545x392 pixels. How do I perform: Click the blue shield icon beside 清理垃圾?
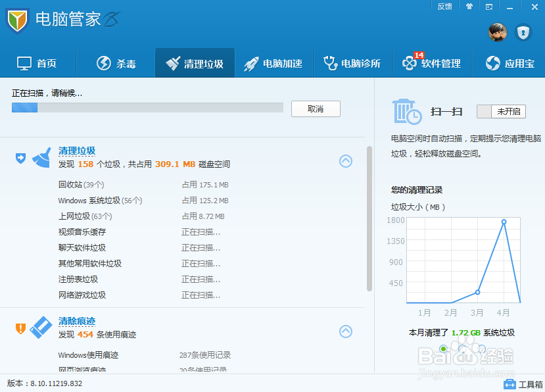pyautogui.click(x=20, y=158)
